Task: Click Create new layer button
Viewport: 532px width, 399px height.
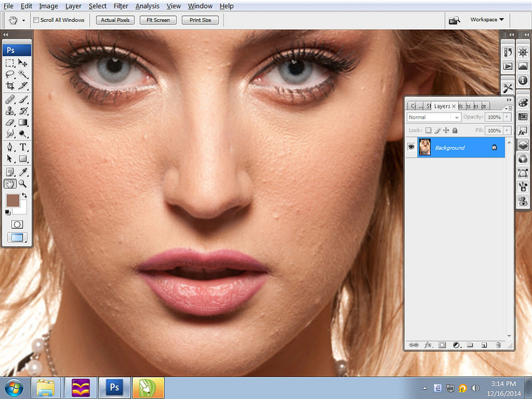Action: (x=484, y=345)
